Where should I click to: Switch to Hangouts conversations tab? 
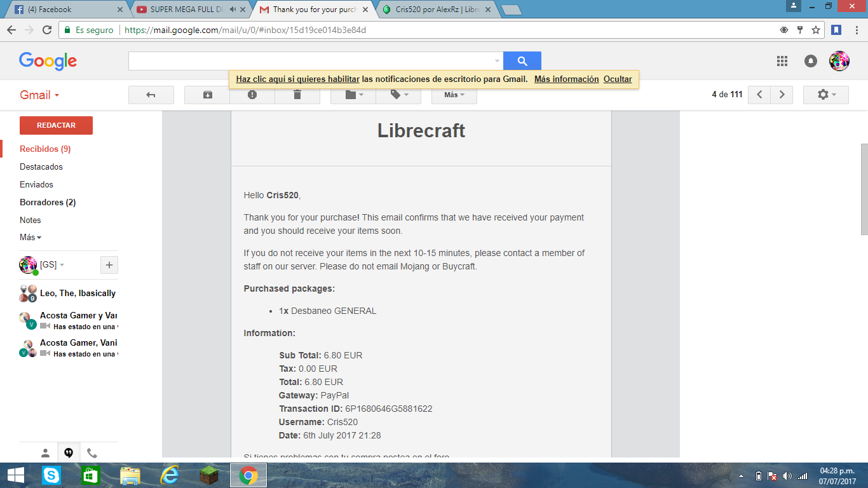69,453
